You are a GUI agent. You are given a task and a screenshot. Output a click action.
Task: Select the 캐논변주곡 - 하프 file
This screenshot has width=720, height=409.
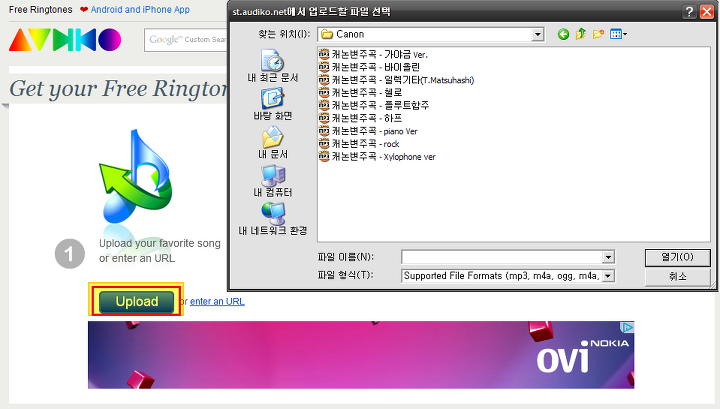360,118
